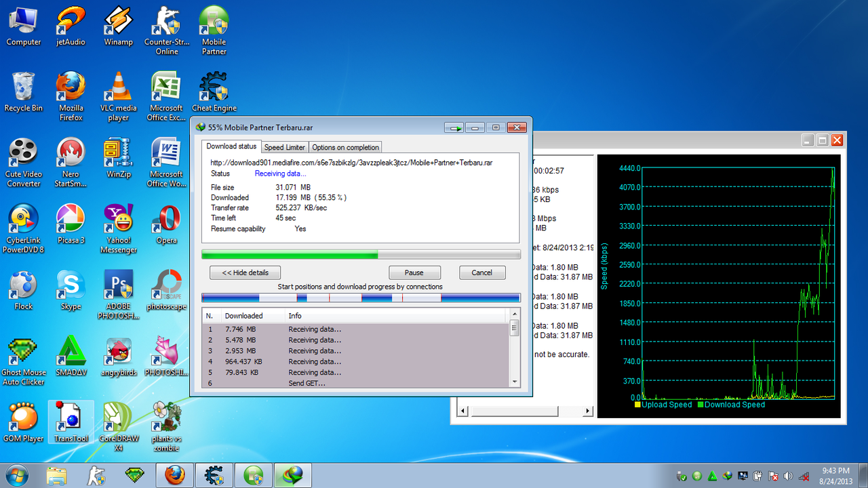Select Mobile Partner desktop shortcut
This screenshot has height=488, width=868.
coord(214,30)
